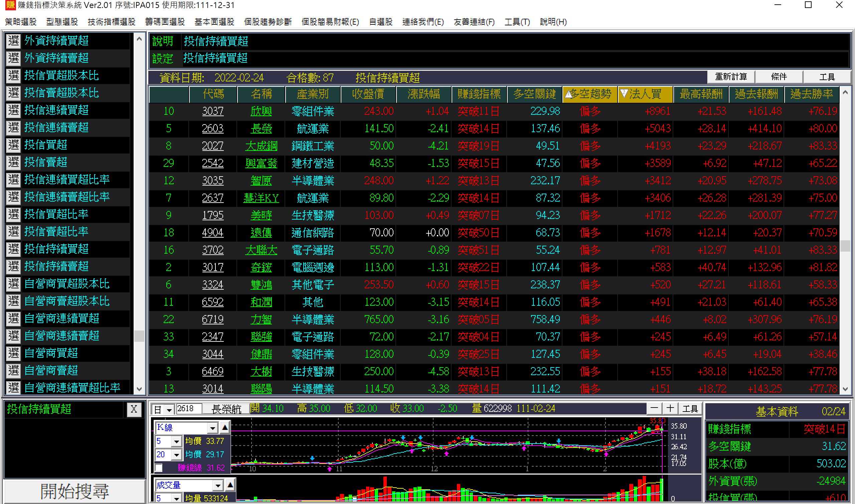Zoom out chart with minus button
This screenshot has width=855, height=504.
(654, 409)
